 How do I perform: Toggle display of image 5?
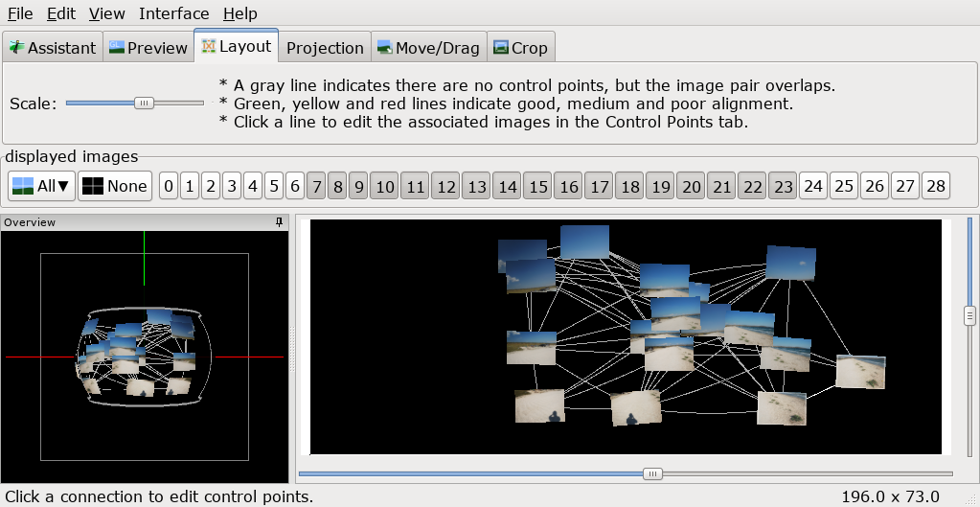tap(274, 186)
